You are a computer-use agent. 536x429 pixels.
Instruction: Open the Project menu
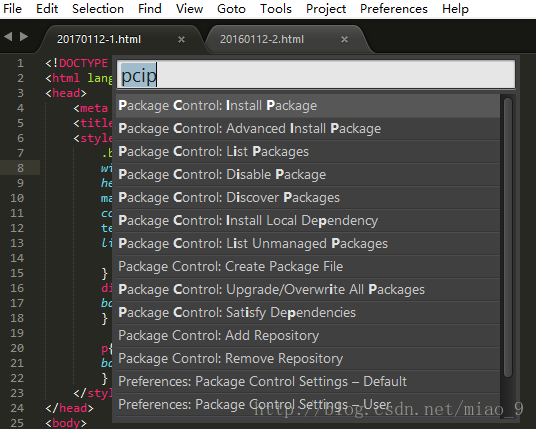[x=326, y=9]
